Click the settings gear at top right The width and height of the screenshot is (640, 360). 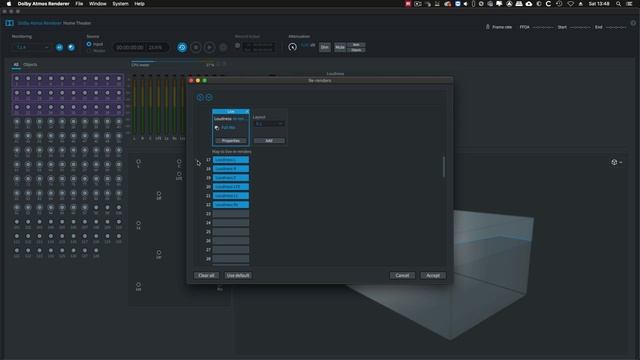(633, 23)
